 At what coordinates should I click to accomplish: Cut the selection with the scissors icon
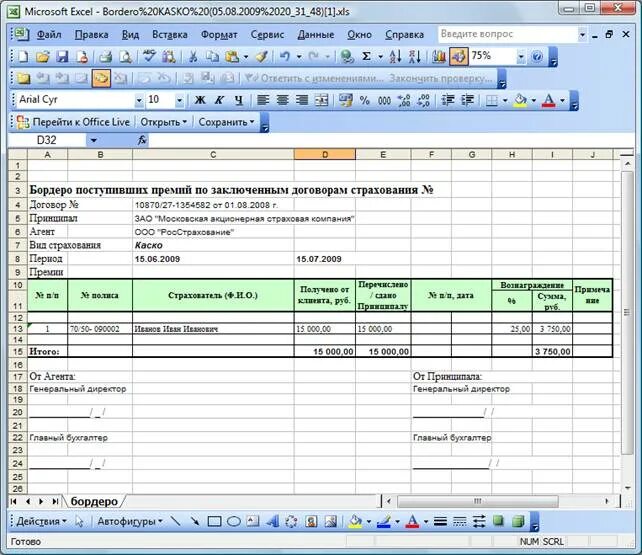[x=193, y=56]
